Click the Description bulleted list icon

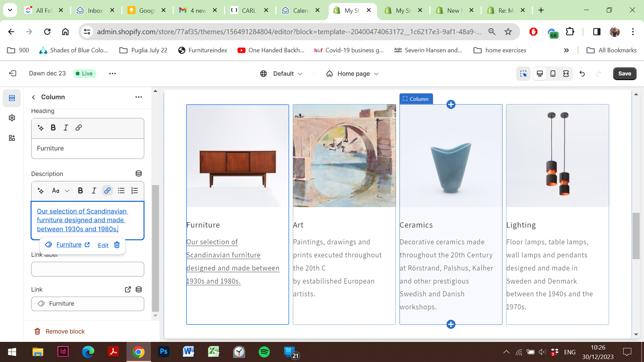[x=121, y=191]
